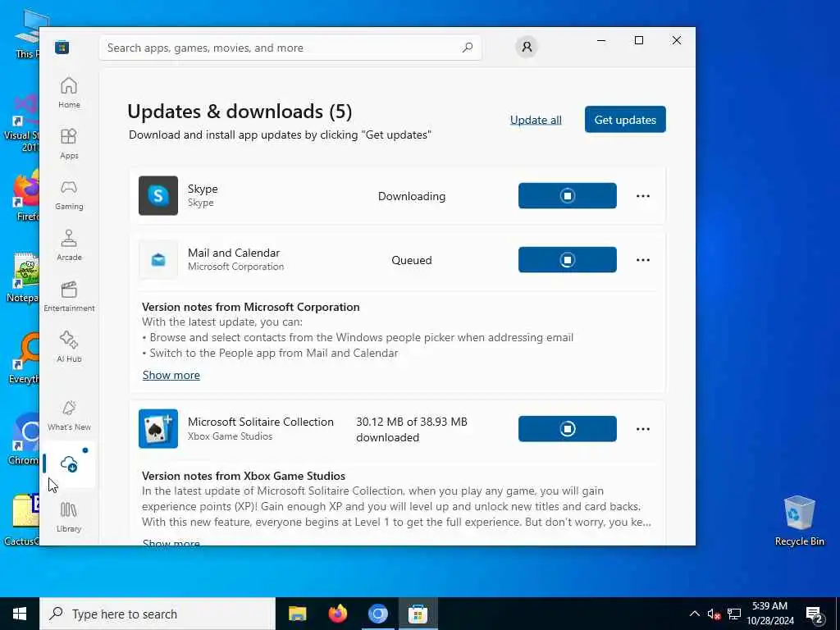840x630 pixels.
Task: Open Chromium from the taskbar
Action: tap(377, 614)
